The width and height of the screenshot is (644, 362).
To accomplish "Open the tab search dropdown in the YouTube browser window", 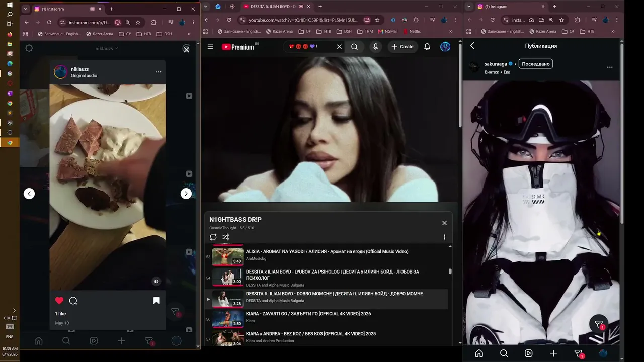I will 206,7.
